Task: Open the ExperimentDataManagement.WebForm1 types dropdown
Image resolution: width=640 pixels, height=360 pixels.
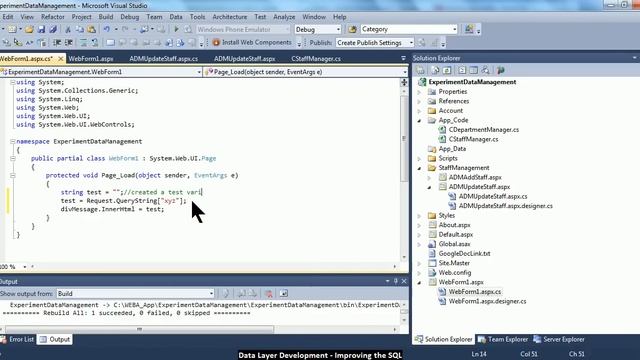Action: (x=199, y=72)
